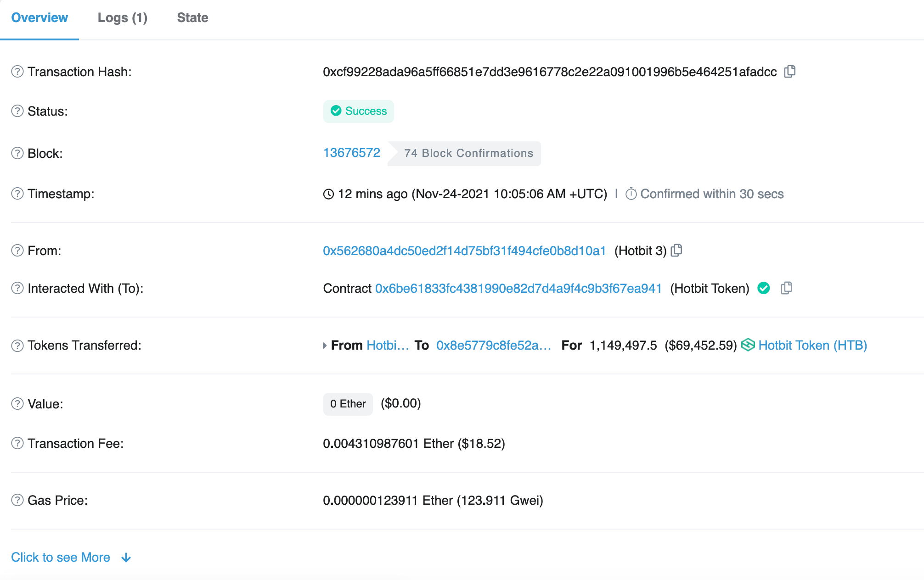Open recipient address 0x8e5779c8fe52a link
This screenshot has width=924, height=580.
[493, 346]
